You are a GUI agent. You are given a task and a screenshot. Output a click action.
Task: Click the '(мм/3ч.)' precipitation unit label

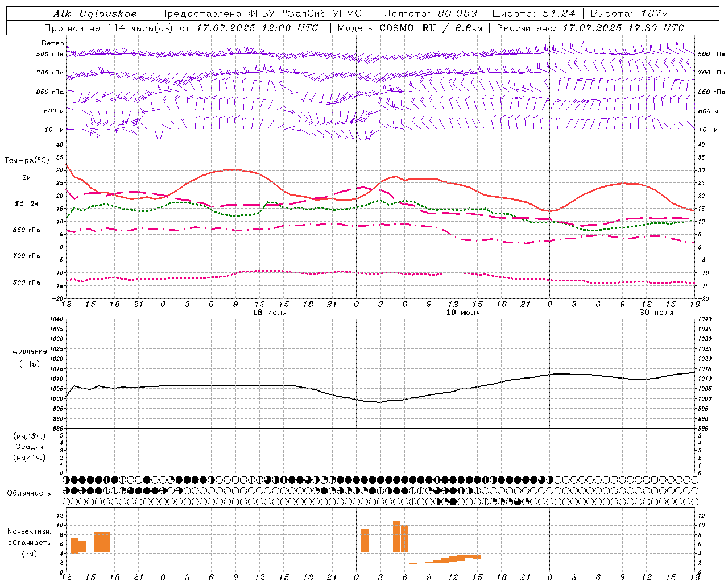click(30, 436)
